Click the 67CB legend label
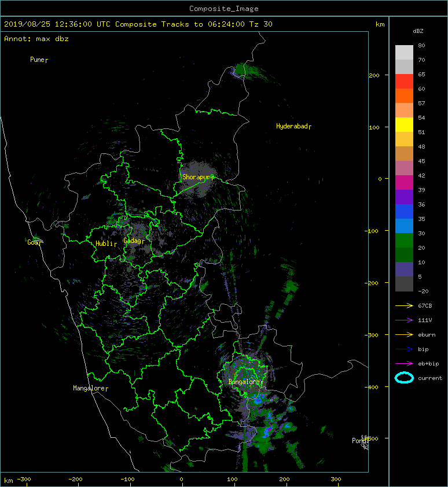The image size is (448, 487). pos(425,305)
